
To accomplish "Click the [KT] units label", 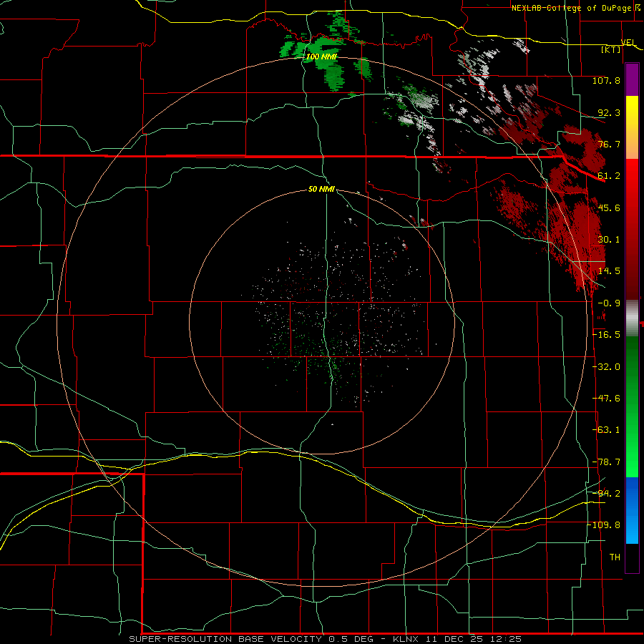I will click(610, 49).
